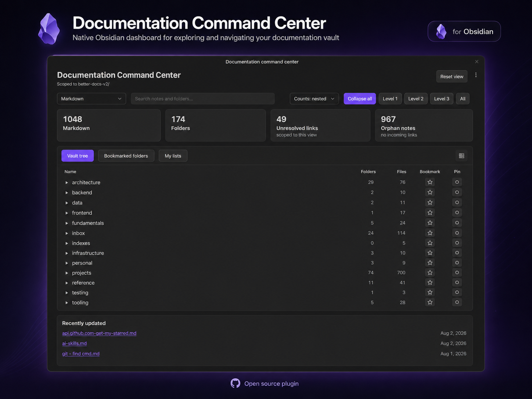The width and height of the screenshot is (532, 399).
Task: Pin the reference folder
Action: [x=457, y=283]
